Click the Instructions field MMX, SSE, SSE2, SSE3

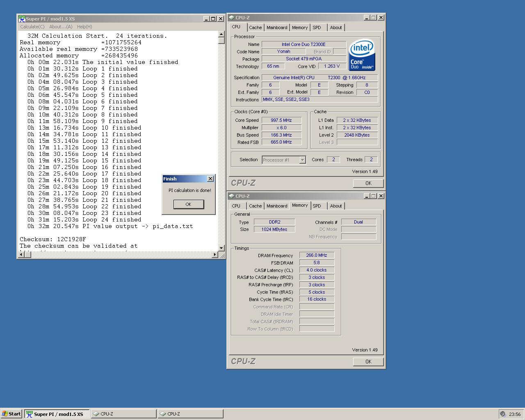coord(320,99)
